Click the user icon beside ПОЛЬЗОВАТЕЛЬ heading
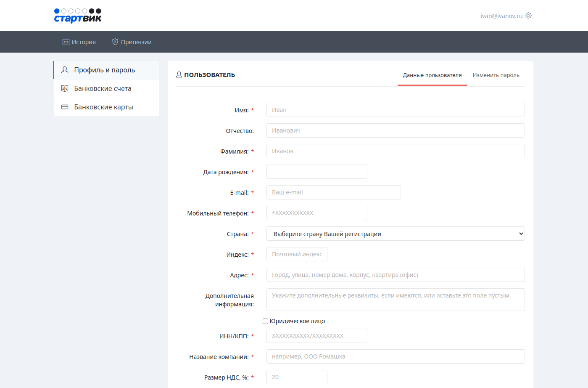Screen dimensions: 588x388 pyautogui.click(x=179, y=74)
